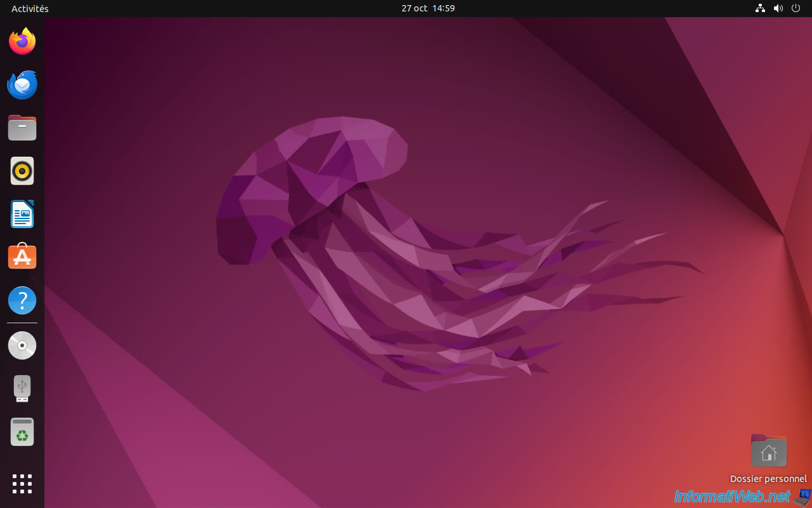Viewport: 812px width, 508px height.
Task: Open the CD/DVD disc in dock
Action: coord(22,345)
